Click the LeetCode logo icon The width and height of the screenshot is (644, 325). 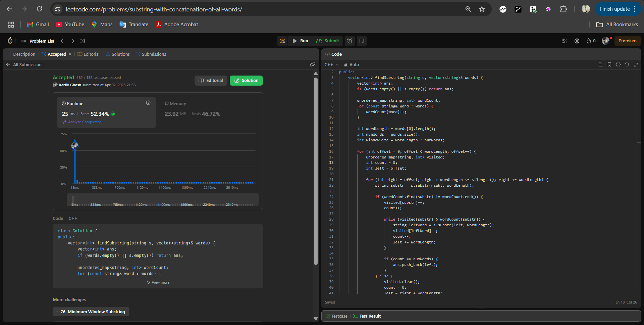(10, 41)
